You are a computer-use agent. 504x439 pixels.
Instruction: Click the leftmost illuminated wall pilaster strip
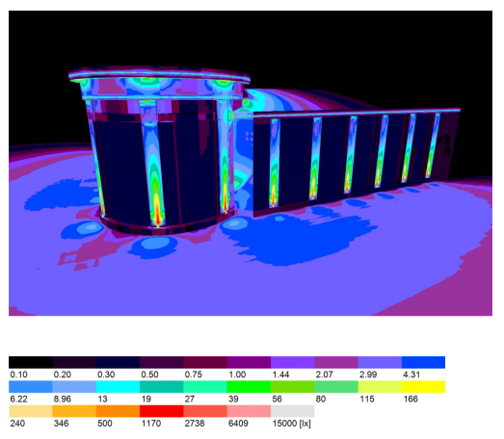pyautogui.click(x=274, y=163)
